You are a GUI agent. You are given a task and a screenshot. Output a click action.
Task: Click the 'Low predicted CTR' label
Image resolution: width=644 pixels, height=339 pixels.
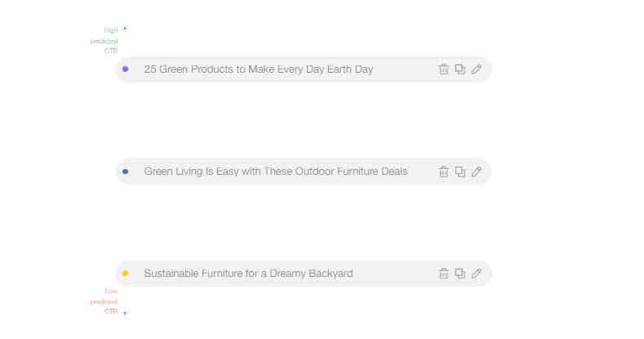pyautogui.click(x=104, y=301)
